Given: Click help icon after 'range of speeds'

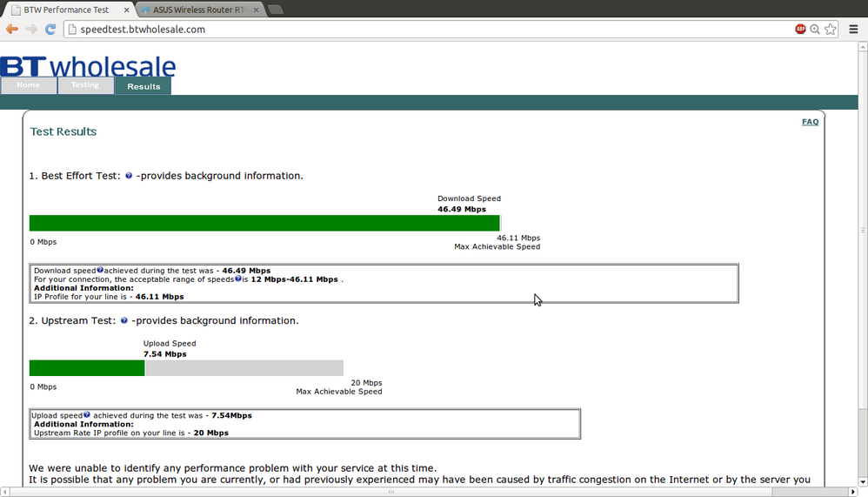Looking at the screenshot, I should point(238,279).
